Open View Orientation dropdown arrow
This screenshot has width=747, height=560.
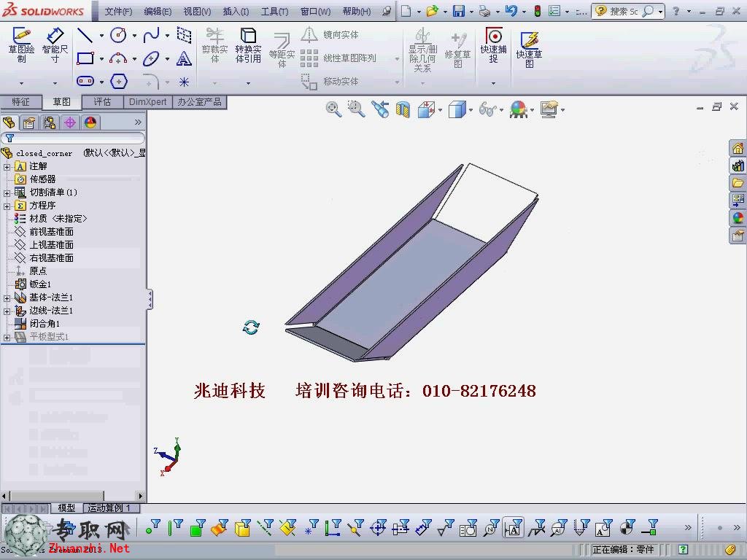click(440, 110)
